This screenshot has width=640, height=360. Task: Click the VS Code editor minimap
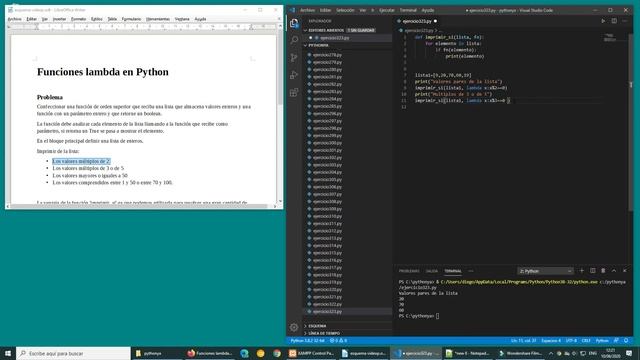pos(611,38)
